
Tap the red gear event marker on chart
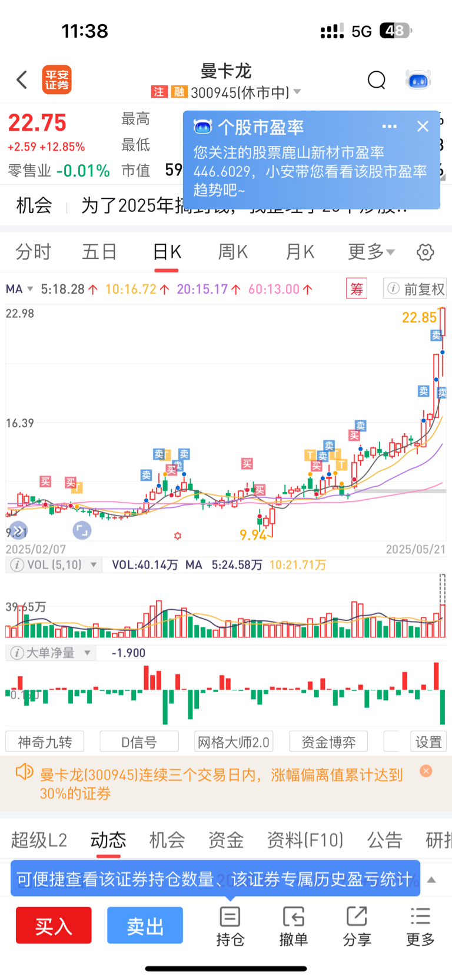click(x=178, y=536)
